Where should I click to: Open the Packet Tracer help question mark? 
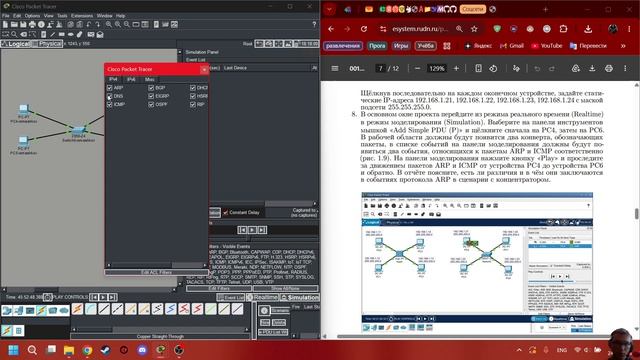(x=314, y=24)
